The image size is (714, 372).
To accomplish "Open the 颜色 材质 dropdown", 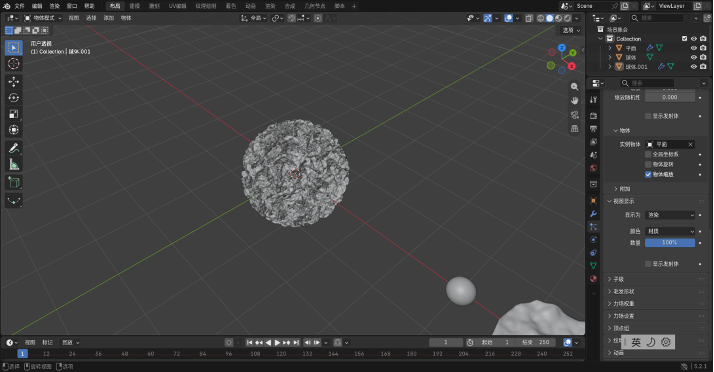I will pos(670,231).
